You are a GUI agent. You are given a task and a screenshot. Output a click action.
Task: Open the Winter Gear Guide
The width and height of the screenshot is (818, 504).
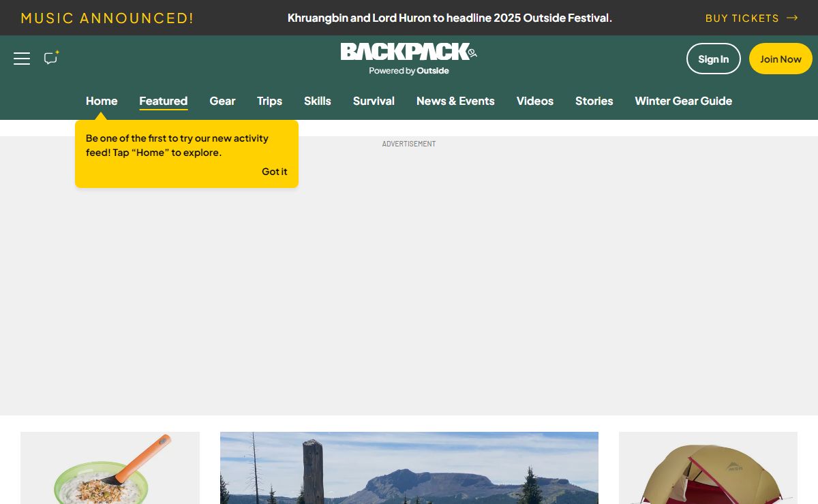point(683,101)
